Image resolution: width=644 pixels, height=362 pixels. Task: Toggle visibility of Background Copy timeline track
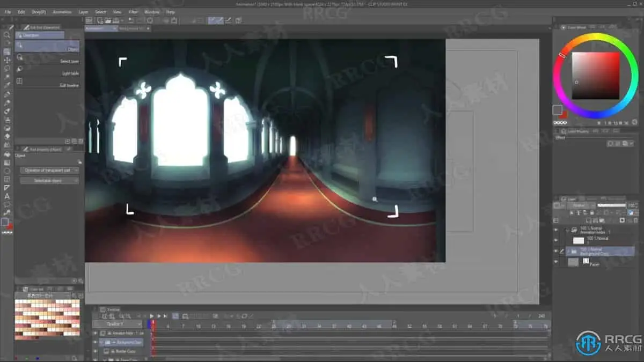pos(96,342)
